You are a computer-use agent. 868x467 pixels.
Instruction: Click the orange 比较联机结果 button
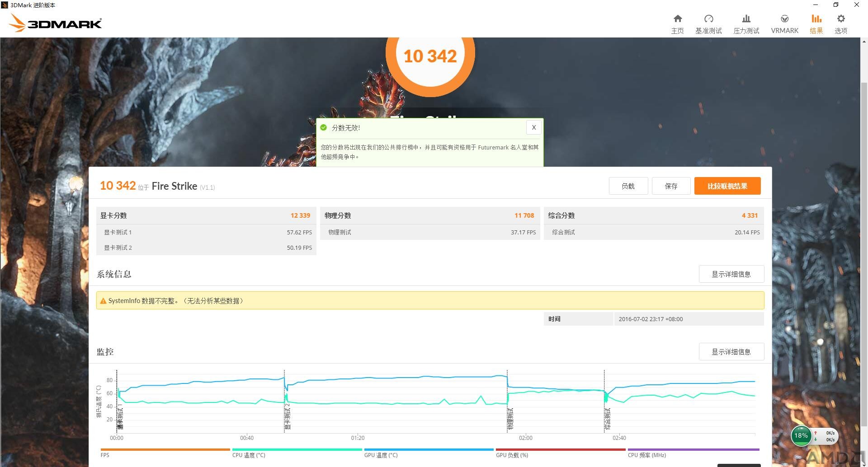pos(727,186)
